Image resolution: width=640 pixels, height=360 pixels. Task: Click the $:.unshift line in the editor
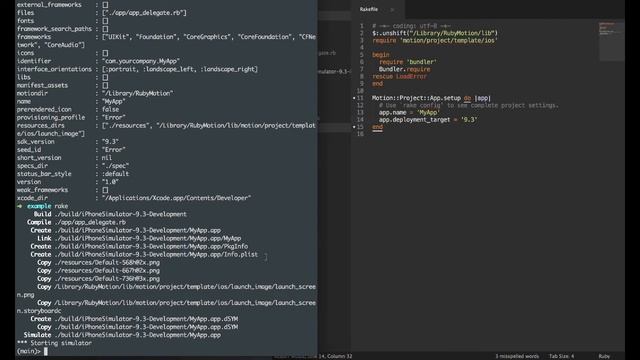coord(435,33)
